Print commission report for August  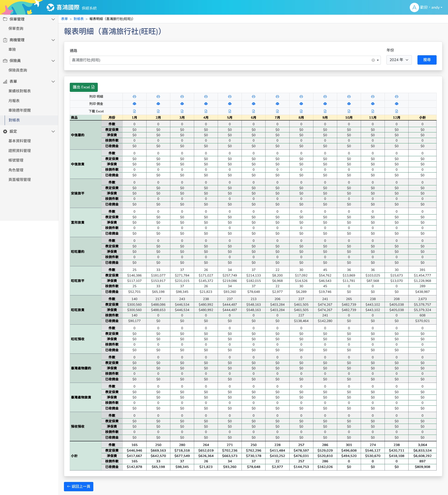pyautogui.click(x=301, y=104)
